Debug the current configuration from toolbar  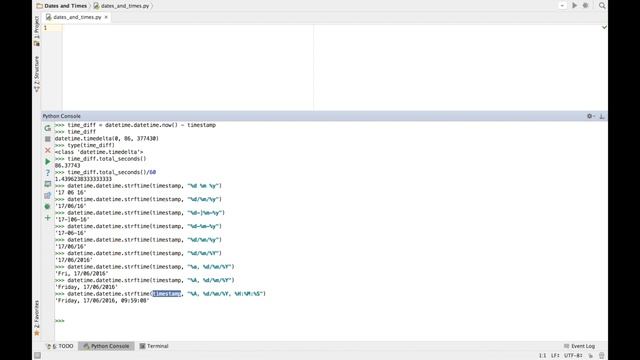(586, 6)
